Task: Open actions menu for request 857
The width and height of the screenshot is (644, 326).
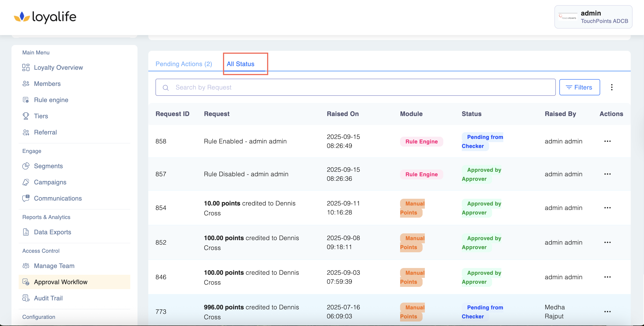Action: 607,174
